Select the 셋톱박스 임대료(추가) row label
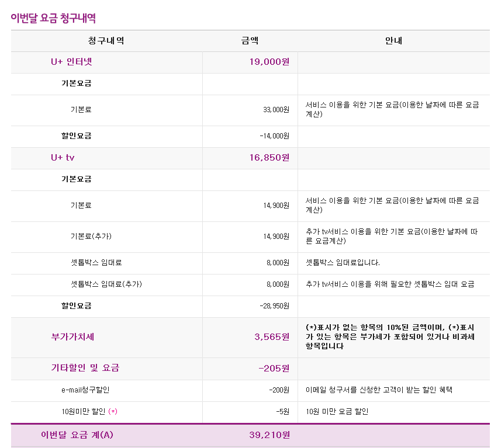491x448 pixels. [106, 284]
